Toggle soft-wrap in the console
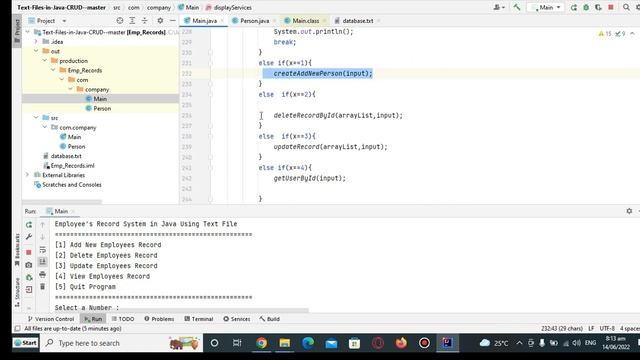Viewport: 640px width, 360px height. coord(42,249)
